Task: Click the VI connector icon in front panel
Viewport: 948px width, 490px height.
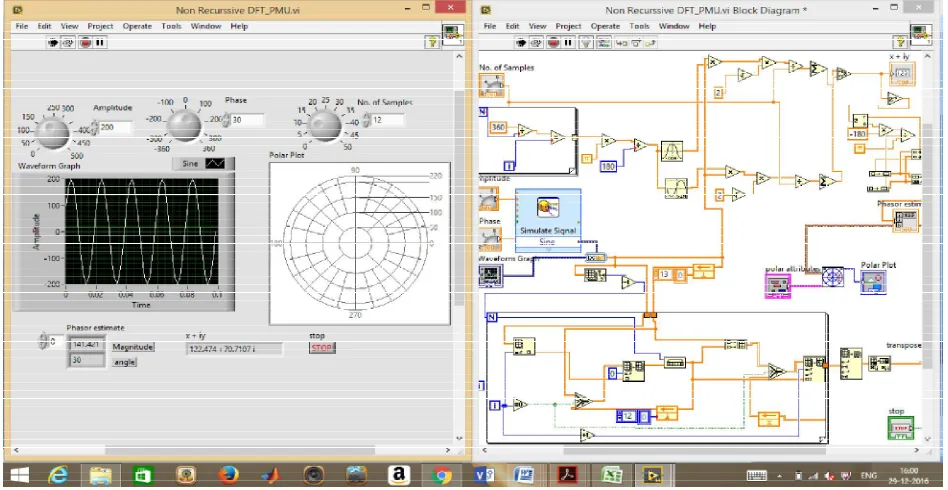Action: pos(452,36)
